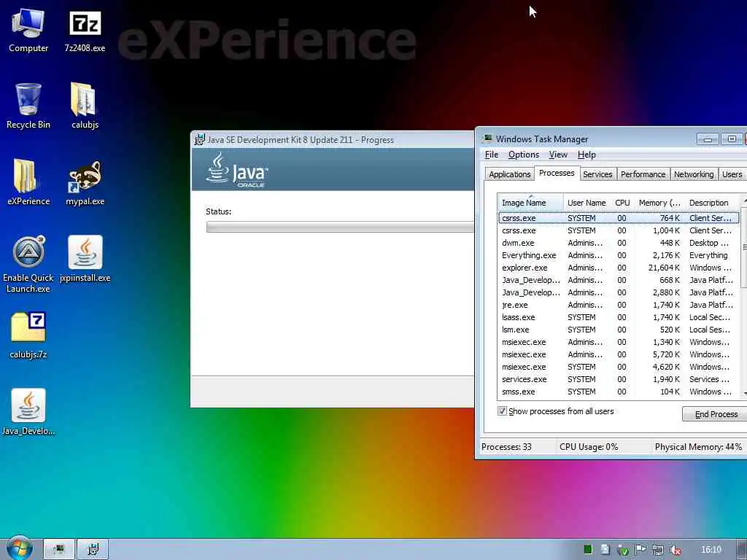Select csrss.exe row with 1,004 K memory
This screenshot has height=560, width=747.
pyautogui.click(x=619, y=230)
